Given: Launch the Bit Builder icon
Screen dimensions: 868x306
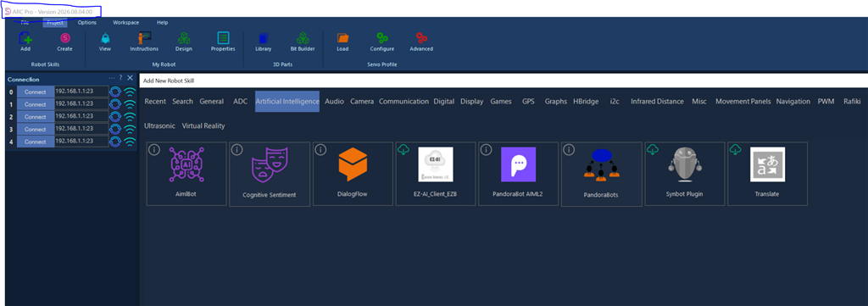Looking at the screenshot, I should click(x=303, y=38).
